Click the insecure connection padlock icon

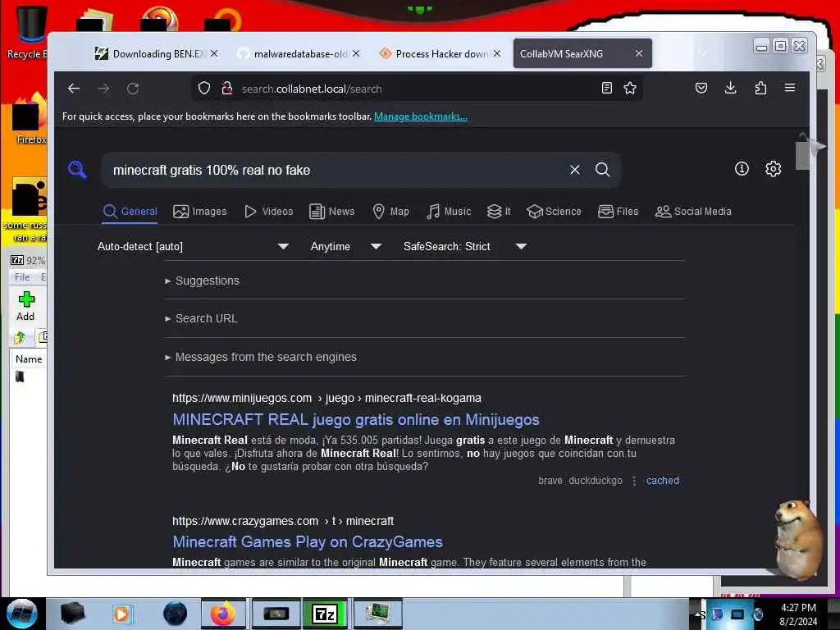pyautogui.click(x=227, y=89)
